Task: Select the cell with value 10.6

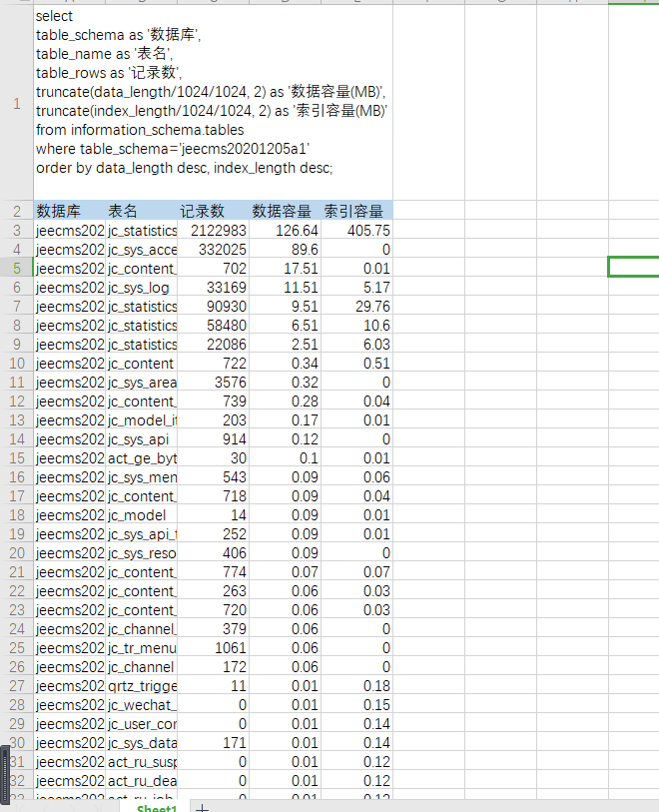Action: pos(357,325)
